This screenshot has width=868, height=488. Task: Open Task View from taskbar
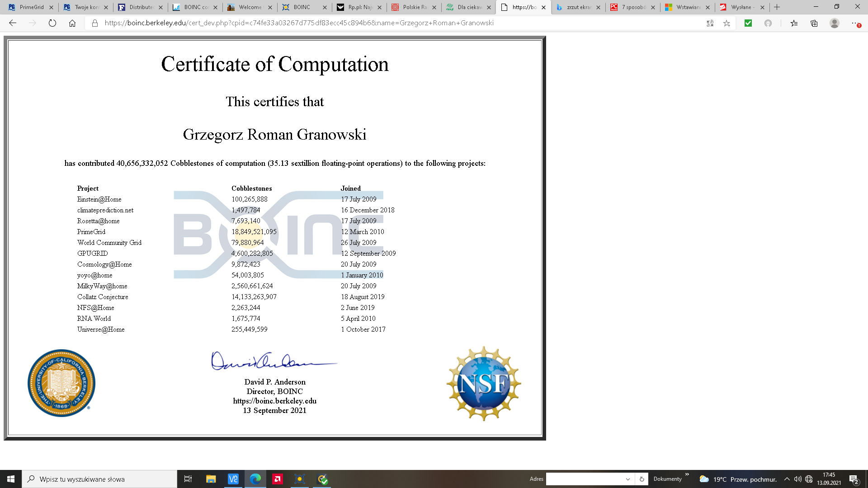tap(188, 479)
